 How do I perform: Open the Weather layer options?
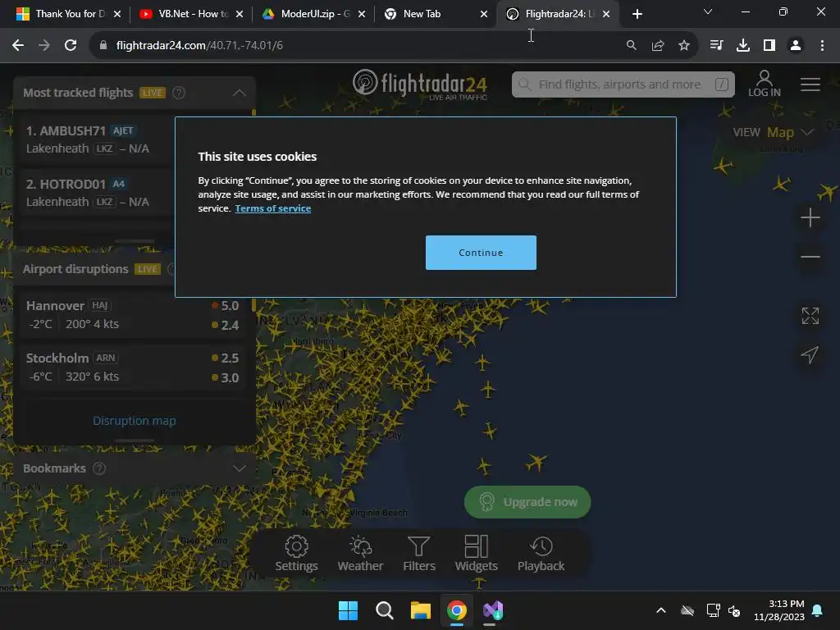[360, 554]
